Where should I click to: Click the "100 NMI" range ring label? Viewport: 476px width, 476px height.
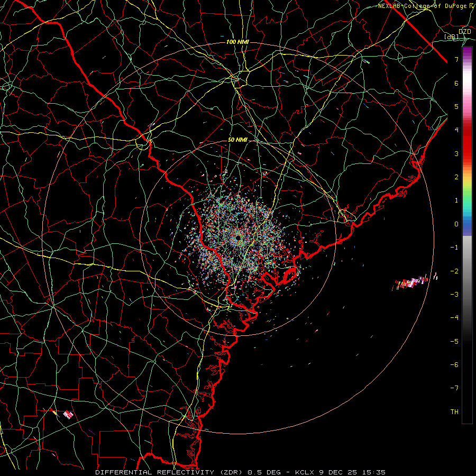point(237,42)
